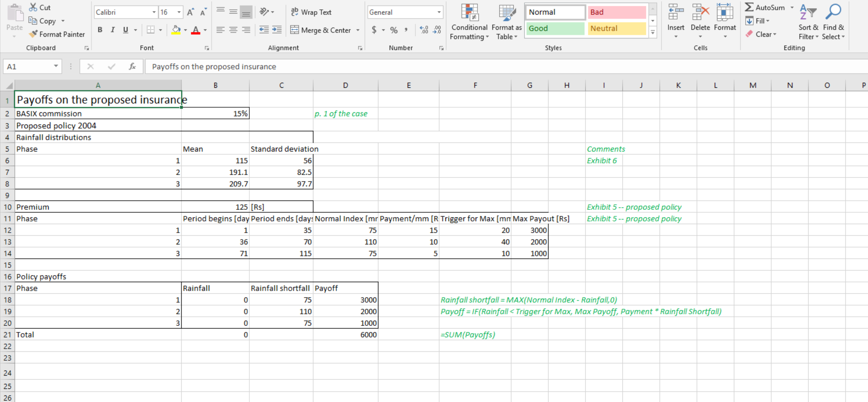Viewport: 868px width, 402px height.
Task: Click into the formula bar text
Action: [x=214, y=66]
